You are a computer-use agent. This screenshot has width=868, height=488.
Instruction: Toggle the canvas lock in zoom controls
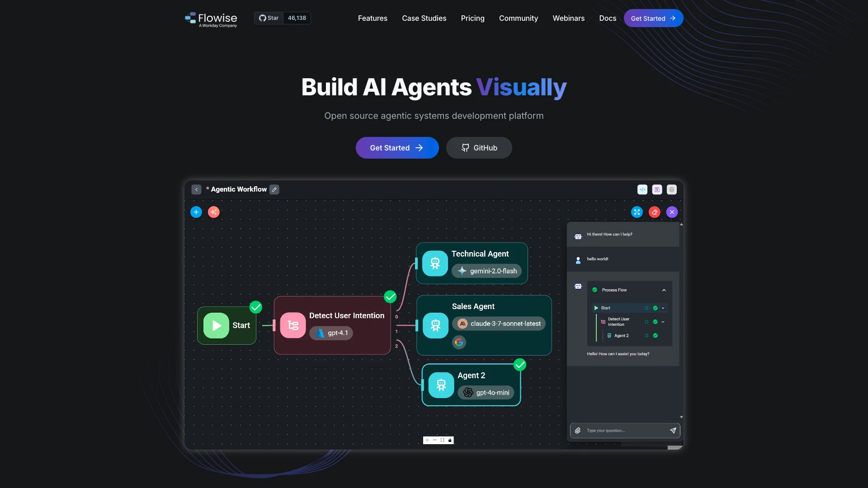(x=450, y=440)
